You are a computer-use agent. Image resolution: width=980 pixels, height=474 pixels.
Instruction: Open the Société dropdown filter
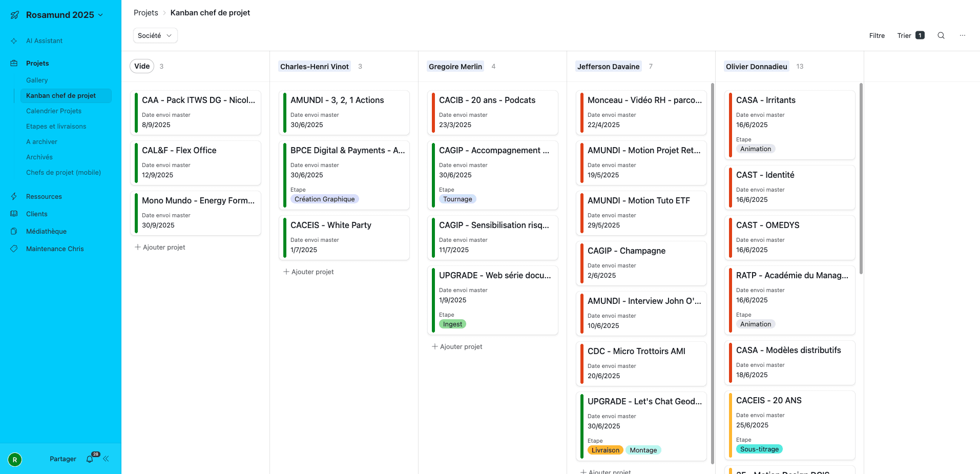(x=155, y=35)
